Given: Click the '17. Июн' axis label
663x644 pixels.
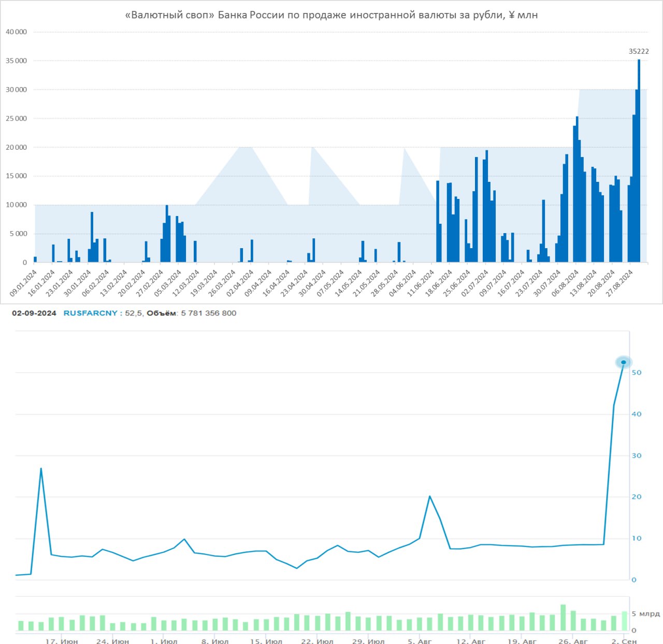Looking at the screenshot, I should [x=62, y=641].
